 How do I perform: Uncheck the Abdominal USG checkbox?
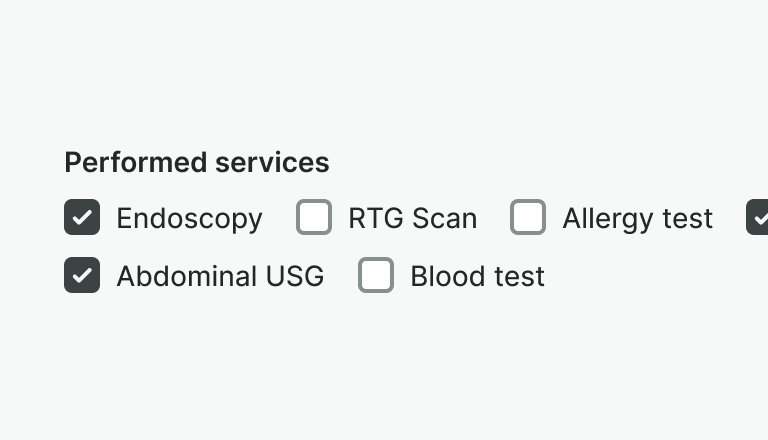[x=82, y=275]
